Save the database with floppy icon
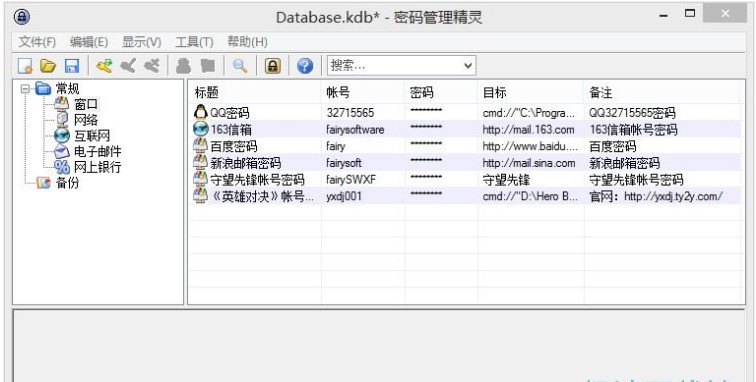 [x=72, y=66]
